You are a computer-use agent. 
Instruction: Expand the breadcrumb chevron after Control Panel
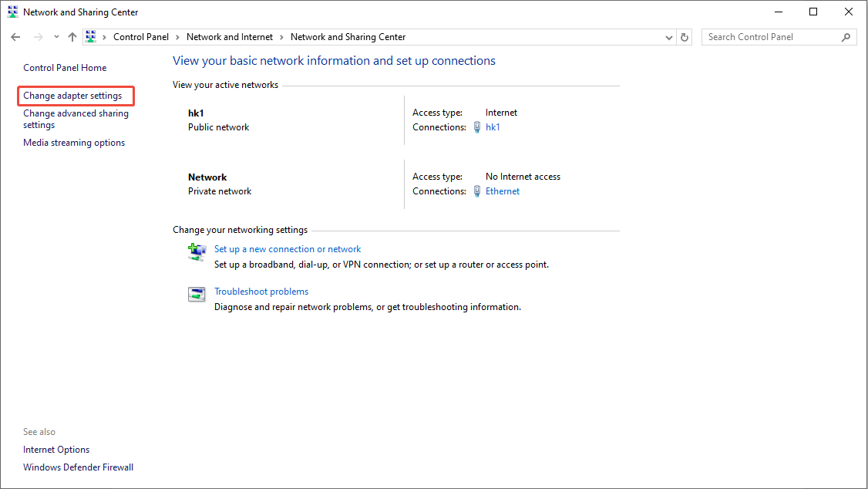click(x=176, y=36)
